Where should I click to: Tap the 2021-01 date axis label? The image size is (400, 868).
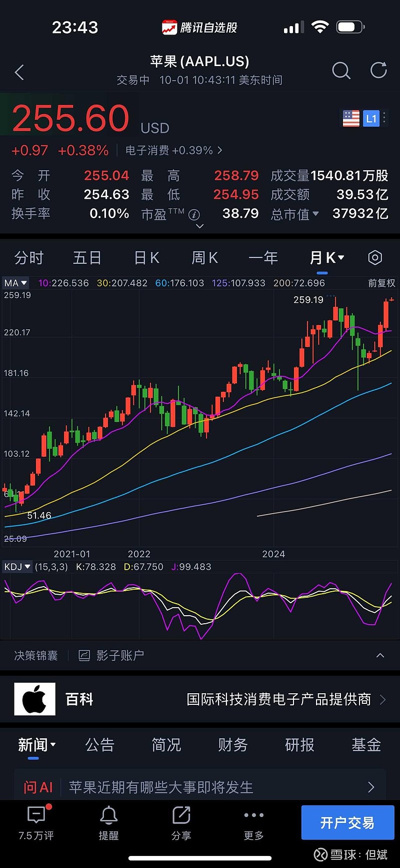[x=72, y=554]
